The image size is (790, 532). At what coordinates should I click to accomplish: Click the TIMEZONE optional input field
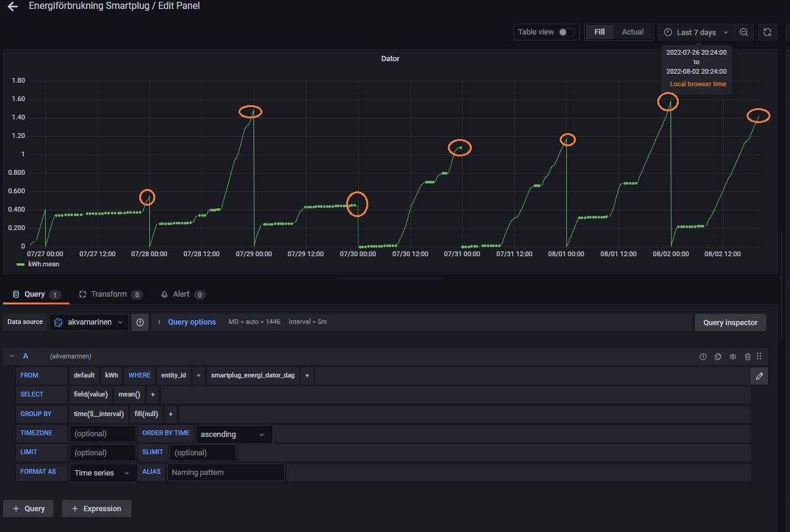[x=102, y=433]
